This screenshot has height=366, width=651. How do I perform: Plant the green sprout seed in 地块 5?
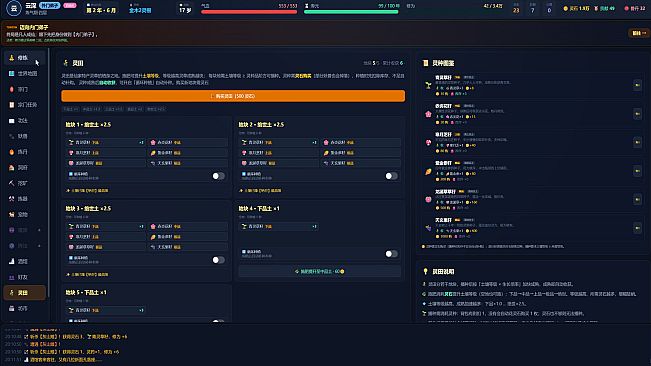click(x=105, y=310)
